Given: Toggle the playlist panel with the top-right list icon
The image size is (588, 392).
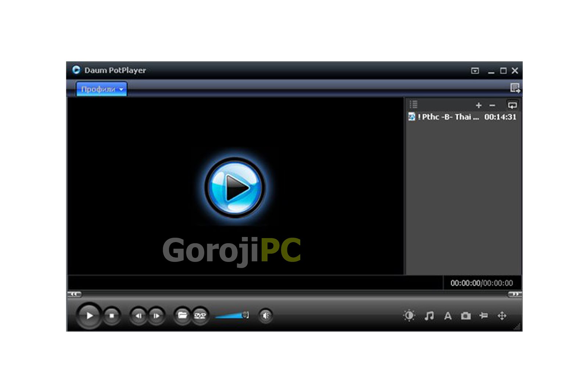Looking at the screenshot, I should click(515, 88).
